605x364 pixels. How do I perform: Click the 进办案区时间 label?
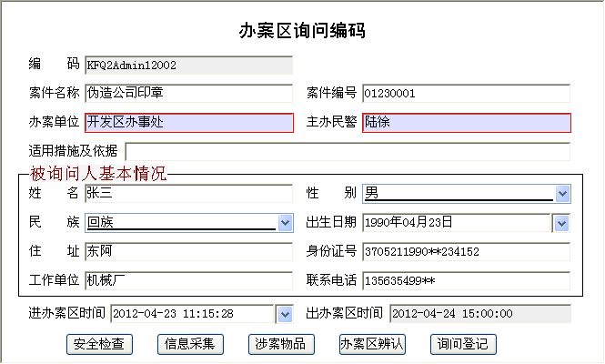tap(66, 313)
